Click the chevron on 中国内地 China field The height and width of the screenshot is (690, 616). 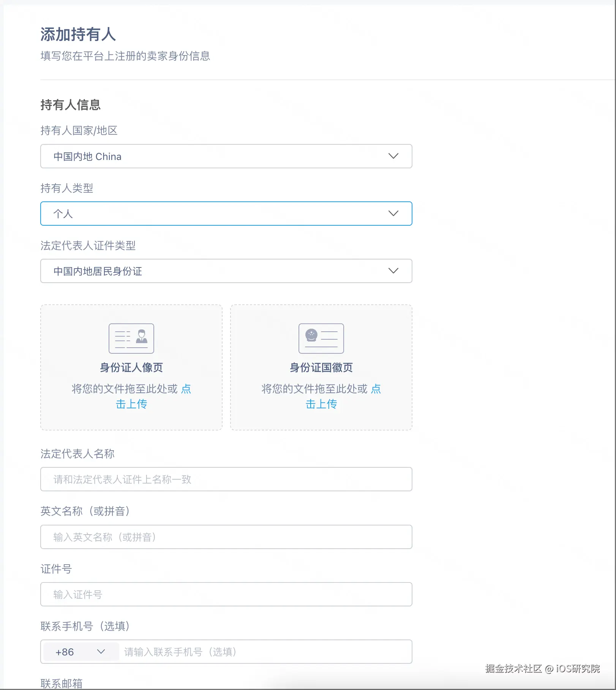click(393, 156)
